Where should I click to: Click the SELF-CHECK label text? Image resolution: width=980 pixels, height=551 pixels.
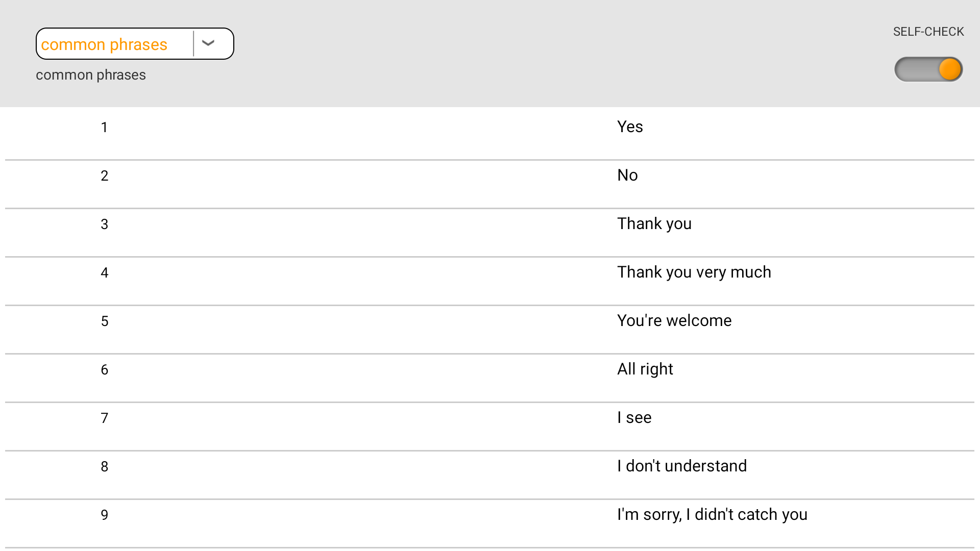click(x=928, y=32)
